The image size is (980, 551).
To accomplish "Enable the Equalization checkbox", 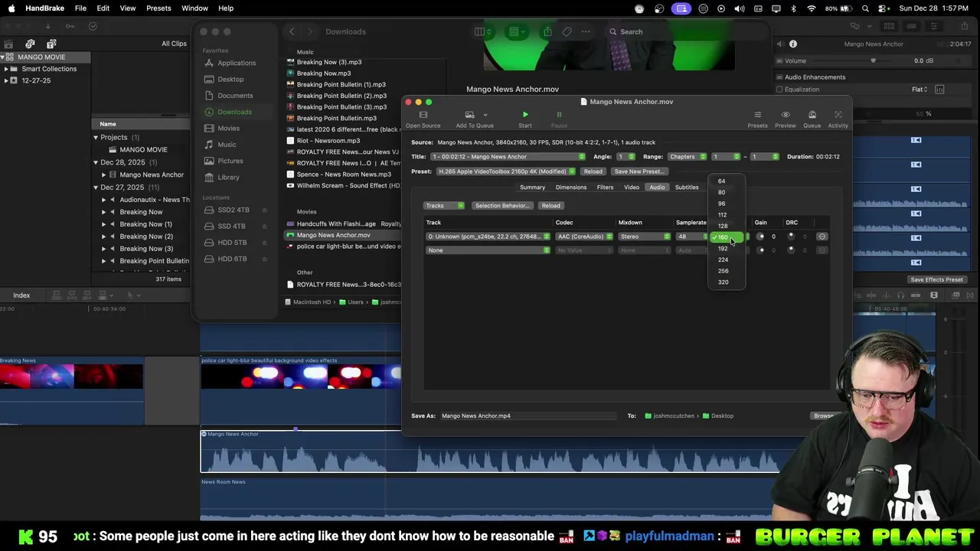I will click(779, 90).
